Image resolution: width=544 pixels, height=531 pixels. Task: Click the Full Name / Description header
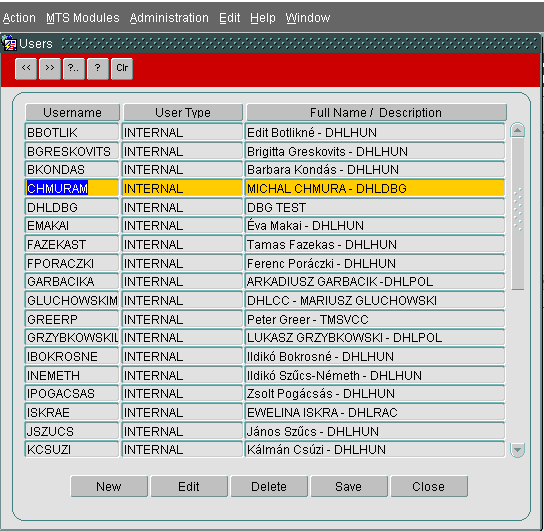point(376,112)
